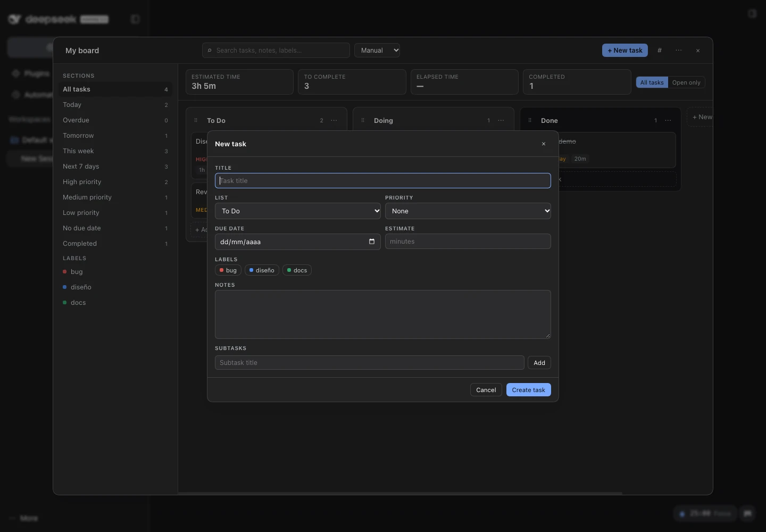
Task: Select the Completed section
Action: [x=115, y=244]
